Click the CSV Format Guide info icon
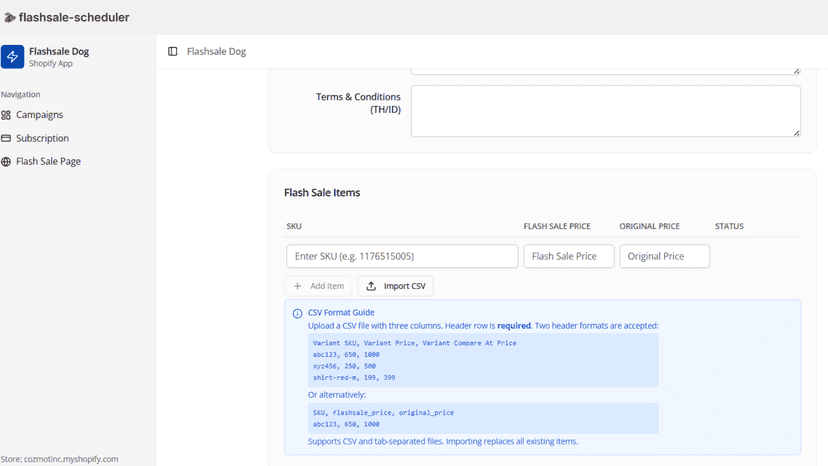 [297, 313]
